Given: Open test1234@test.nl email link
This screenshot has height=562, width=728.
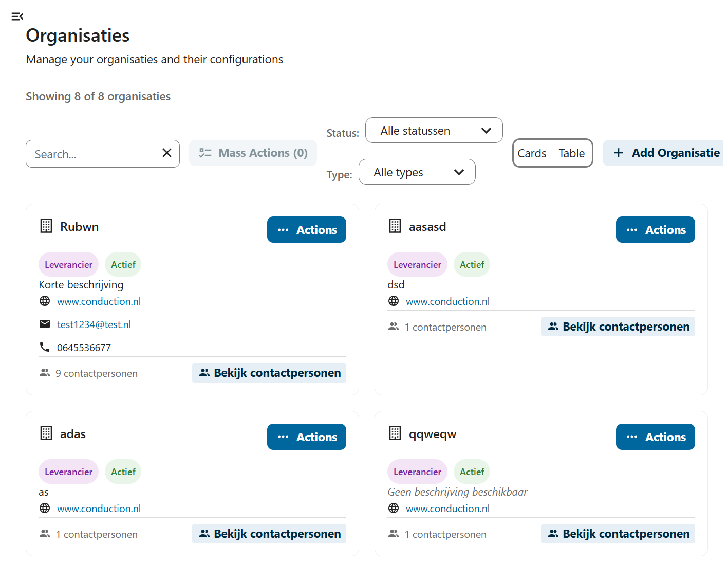Looking at the screenshot, I should point(94,324).
